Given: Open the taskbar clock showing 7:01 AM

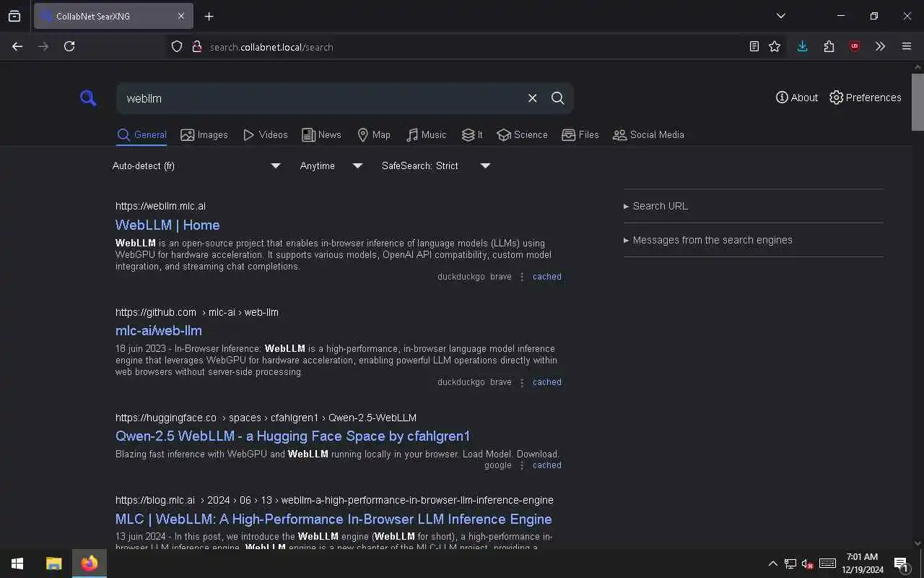Looking at the screenshot, I should [x=862, y=564].
